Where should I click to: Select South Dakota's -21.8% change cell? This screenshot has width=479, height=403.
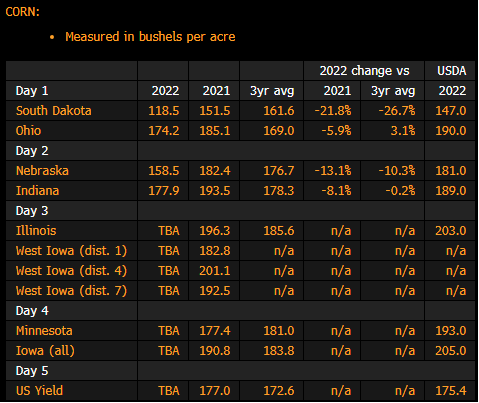[x=333, y=111]
